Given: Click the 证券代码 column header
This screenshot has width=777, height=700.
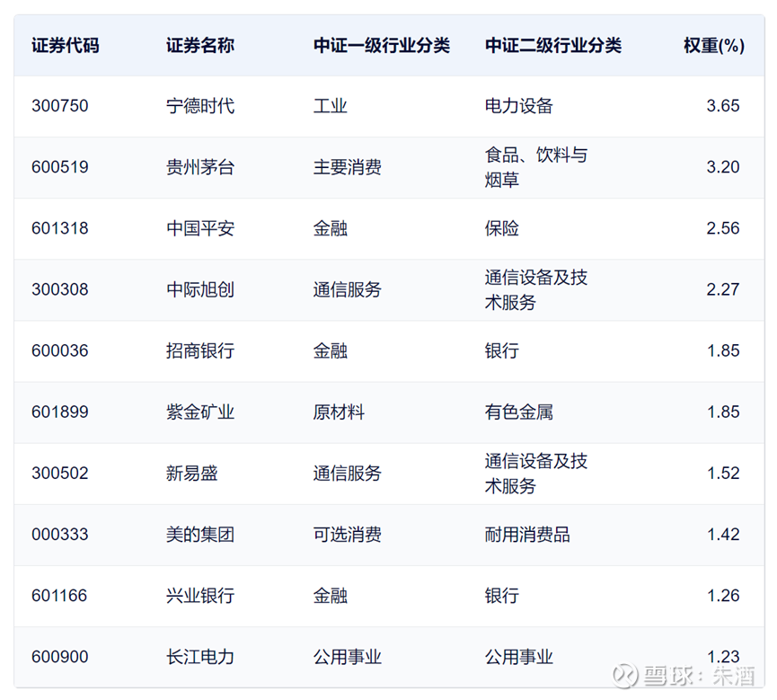Looking at the screenshot, I should (66, 46).
